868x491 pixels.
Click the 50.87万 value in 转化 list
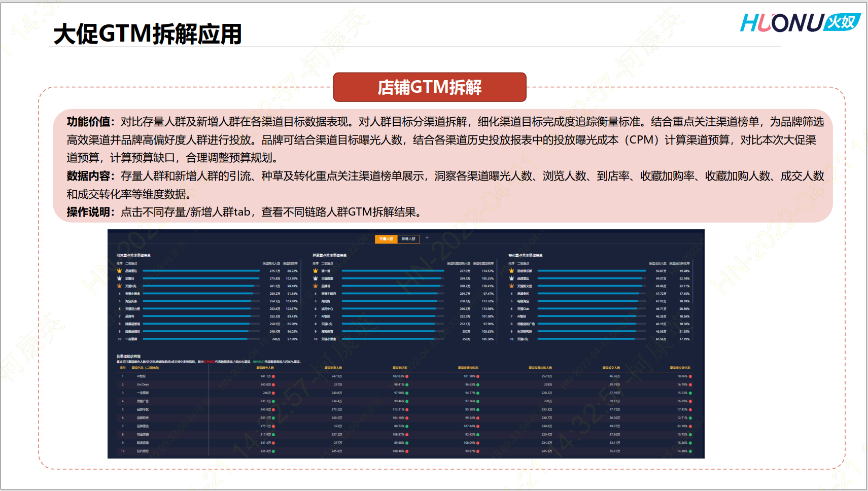[x=661, y=271]
